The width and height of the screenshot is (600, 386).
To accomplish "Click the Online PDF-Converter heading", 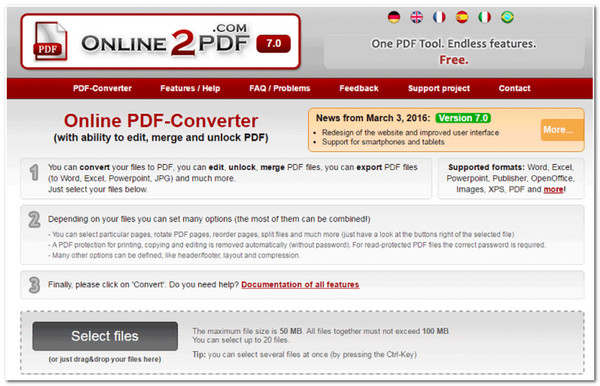I will 161,121.
